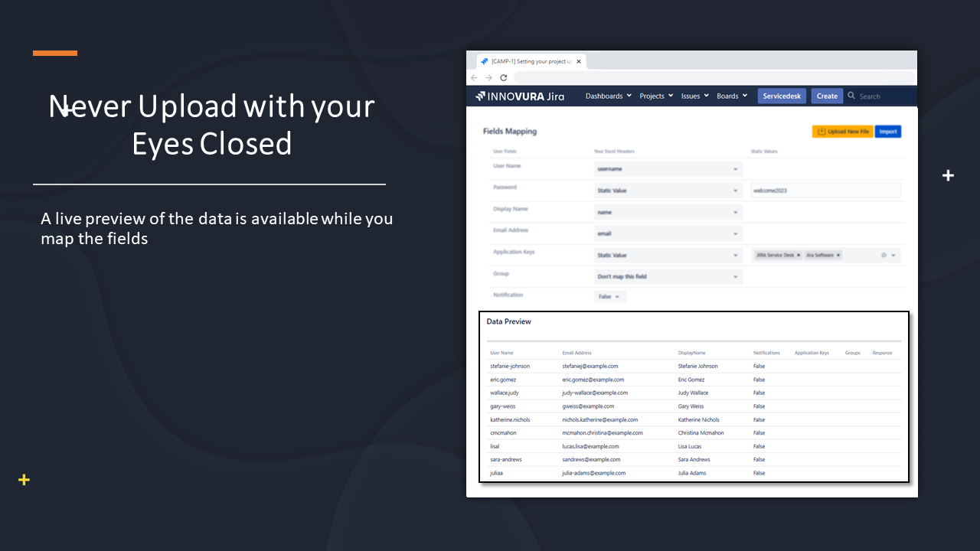The width and height of the screenshot is (980, 551).
Task: Open the Boards menu
Action: pos(731,96)
